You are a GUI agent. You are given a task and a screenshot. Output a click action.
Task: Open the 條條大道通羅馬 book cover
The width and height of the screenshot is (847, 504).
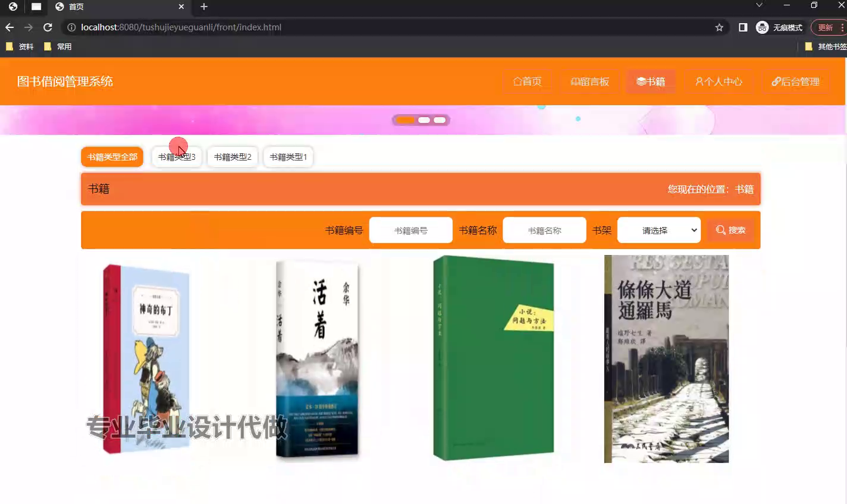point(666,359)
